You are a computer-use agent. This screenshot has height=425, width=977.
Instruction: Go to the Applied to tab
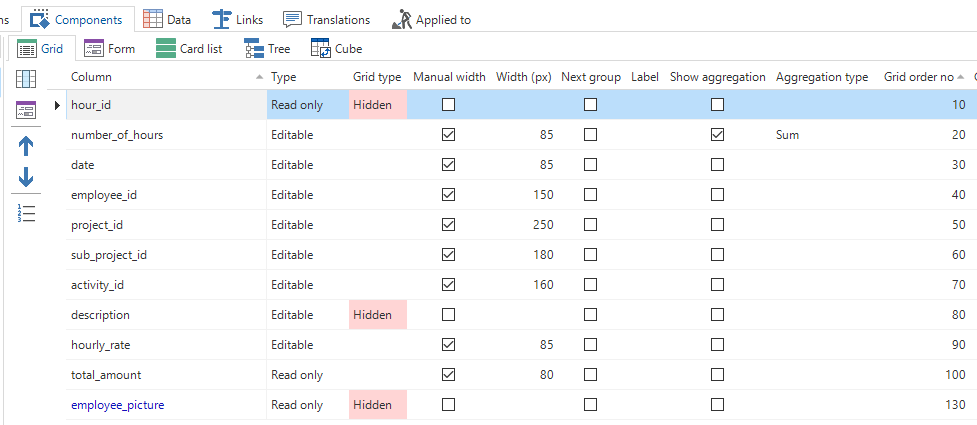point(431,19)
